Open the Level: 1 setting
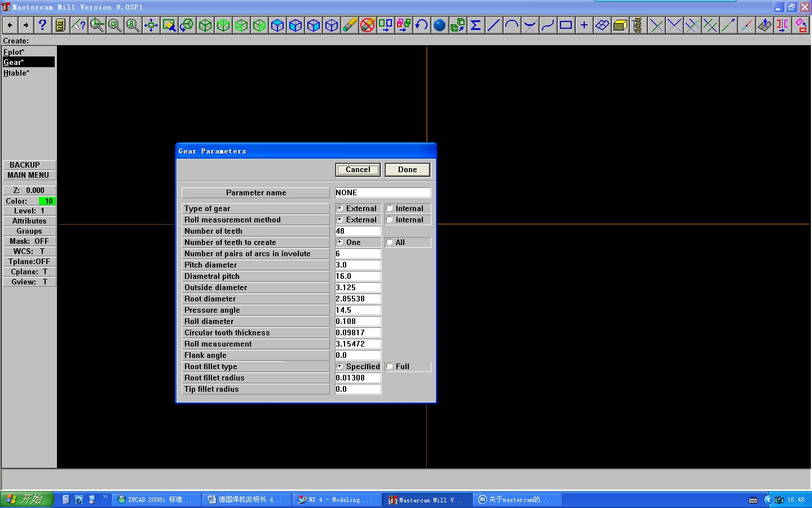The width and height of the screenshot is (812, 508). (x=29, y=211)
